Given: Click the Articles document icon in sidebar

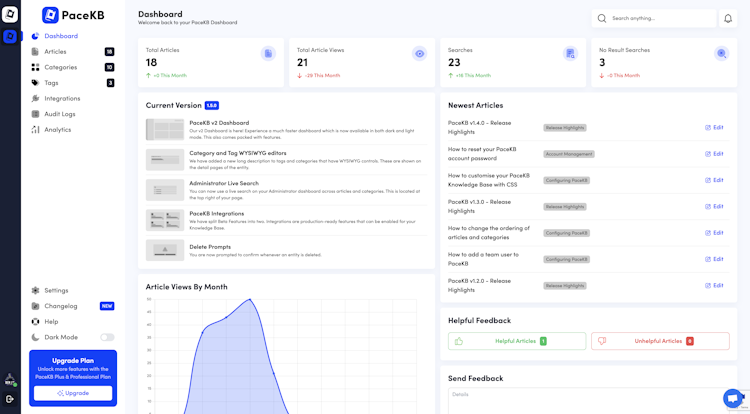Looking at the screenshot, I should click(x=35, y=52).
